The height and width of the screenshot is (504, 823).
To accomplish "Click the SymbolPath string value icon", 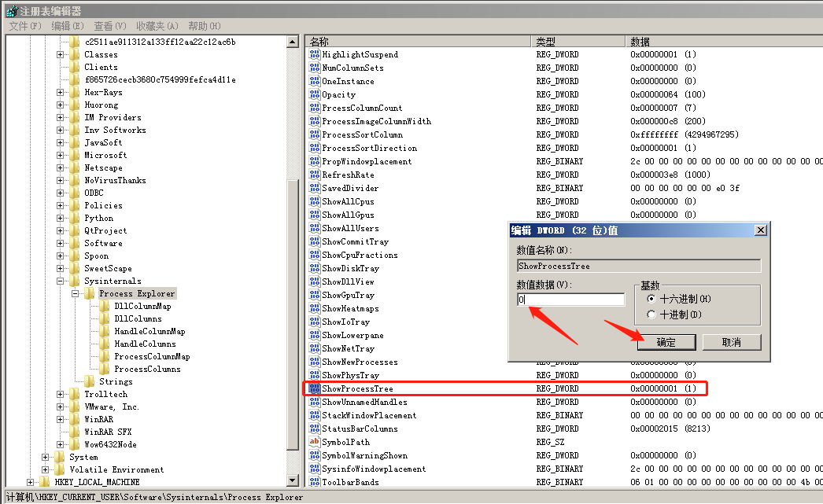I will pyautogui.click(x=315, y=442).
